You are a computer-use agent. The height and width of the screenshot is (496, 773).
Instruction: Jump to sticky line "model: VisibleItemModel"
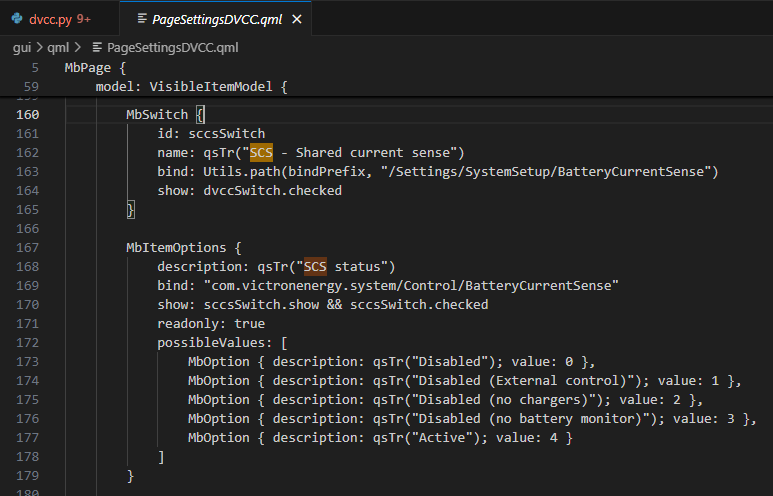pyautogui.click(x=190, y=87)
